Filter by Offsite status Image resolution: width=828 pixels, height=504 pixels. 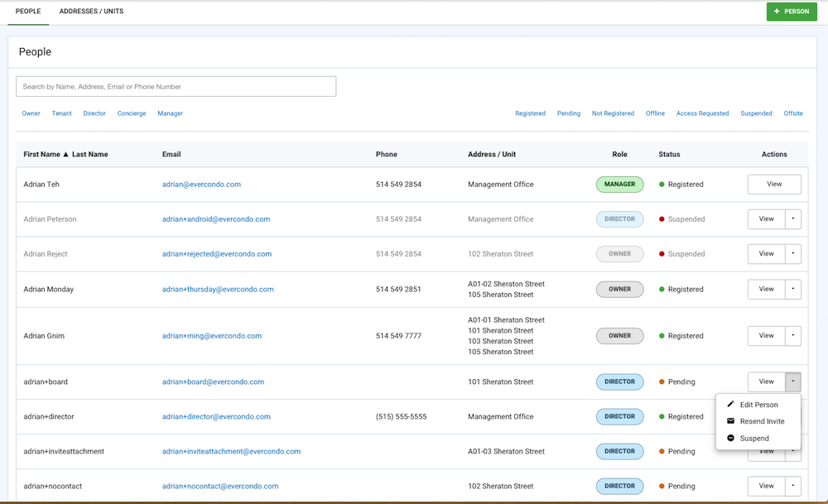point(793,113)
